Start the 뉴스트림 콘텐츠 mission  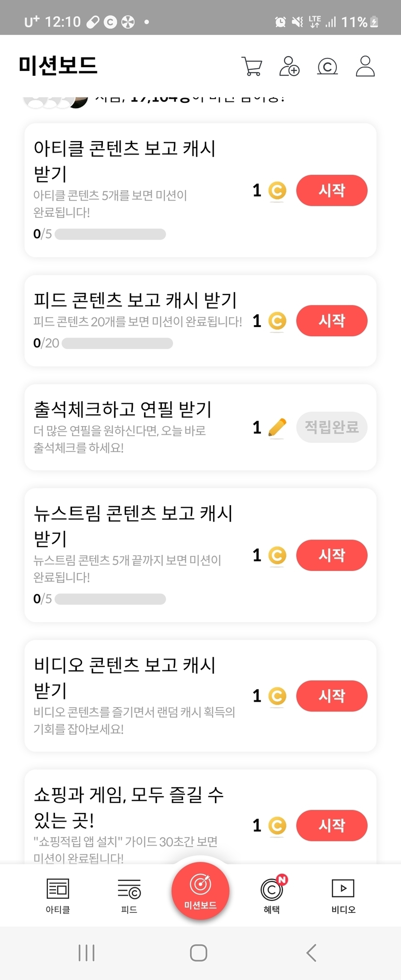[x=331, y=555]
